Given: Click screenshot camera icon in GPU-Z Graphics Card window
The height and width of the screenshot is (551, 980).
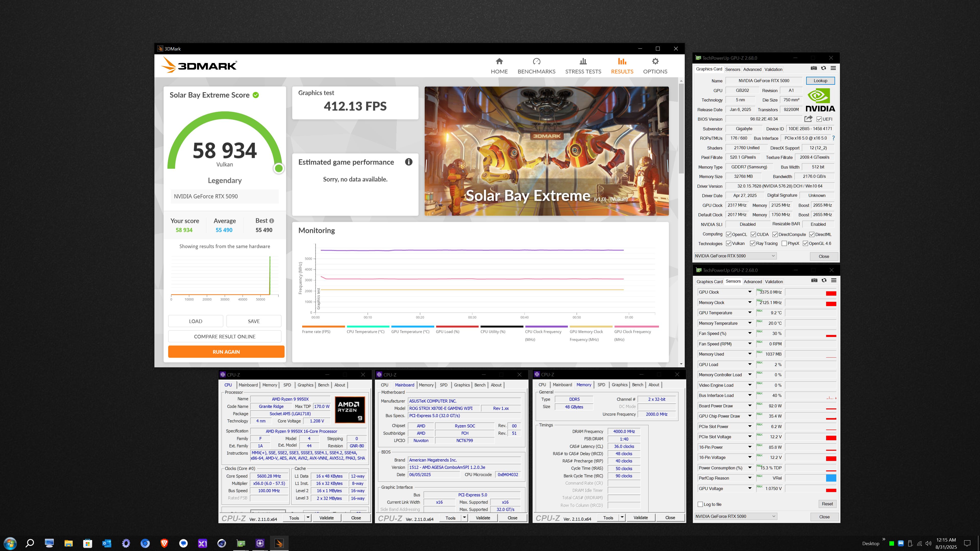Looking at the screenshot, I should point(814,68).
